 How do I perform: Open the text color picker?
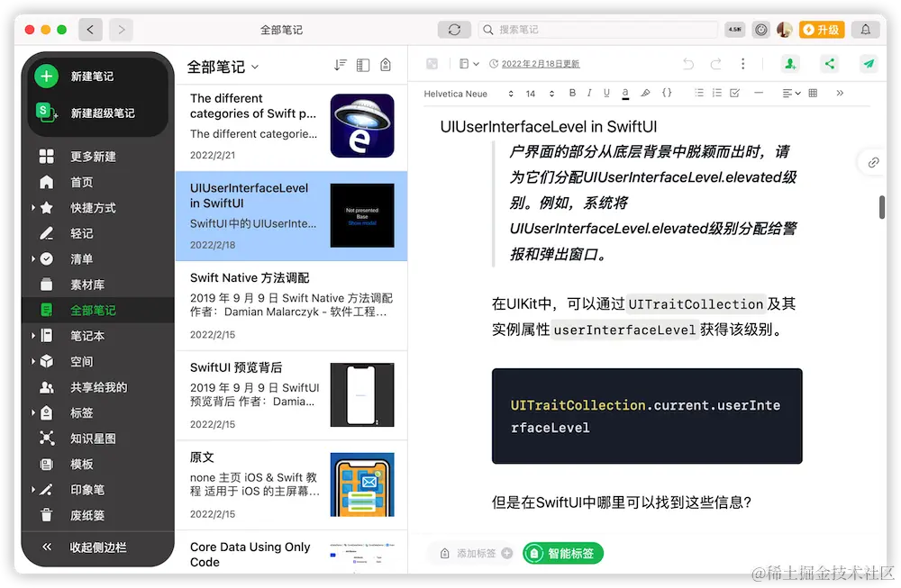point(625,93)
